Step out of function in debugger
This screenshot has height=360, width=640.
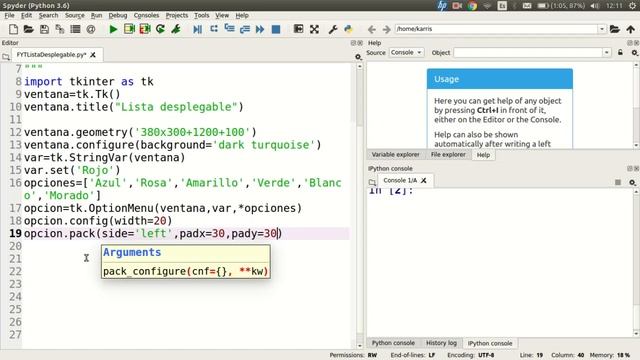244,29
